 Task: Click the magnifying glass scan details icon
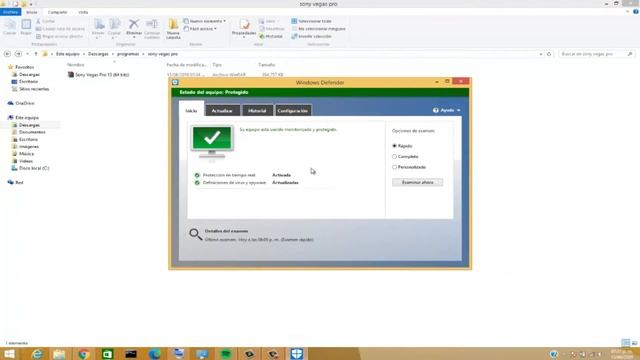pyautogui.click(x=196, y=234)
